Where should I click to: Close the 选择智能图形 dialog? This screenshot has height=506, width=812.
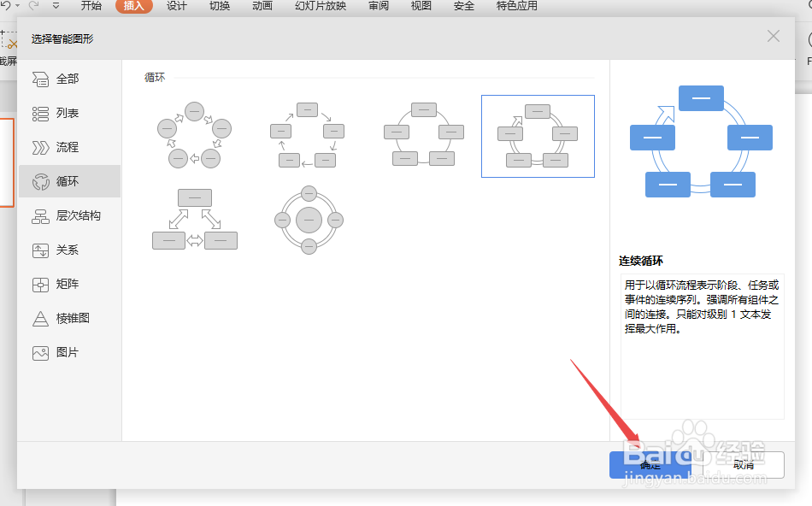point(774,36)
